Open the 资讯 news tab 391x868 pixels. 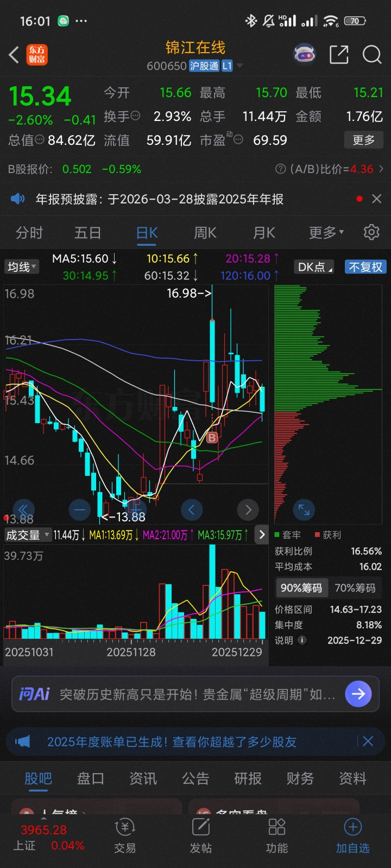143,778
